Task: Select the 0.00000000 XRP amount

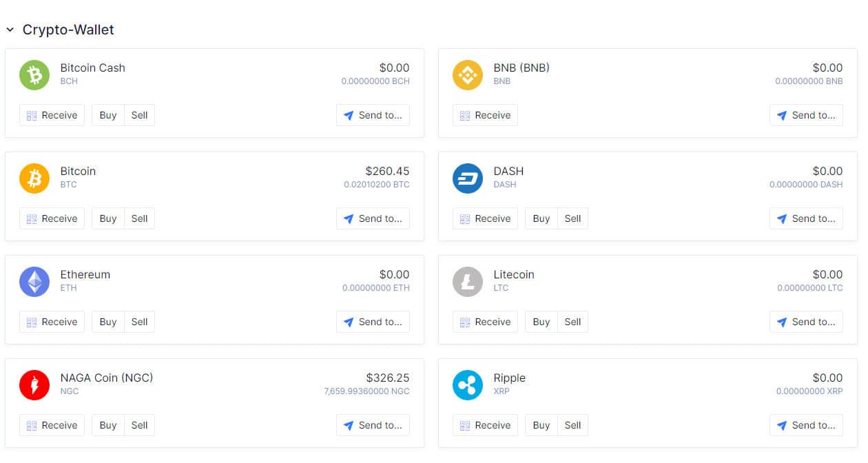Action: click(809, 391)
